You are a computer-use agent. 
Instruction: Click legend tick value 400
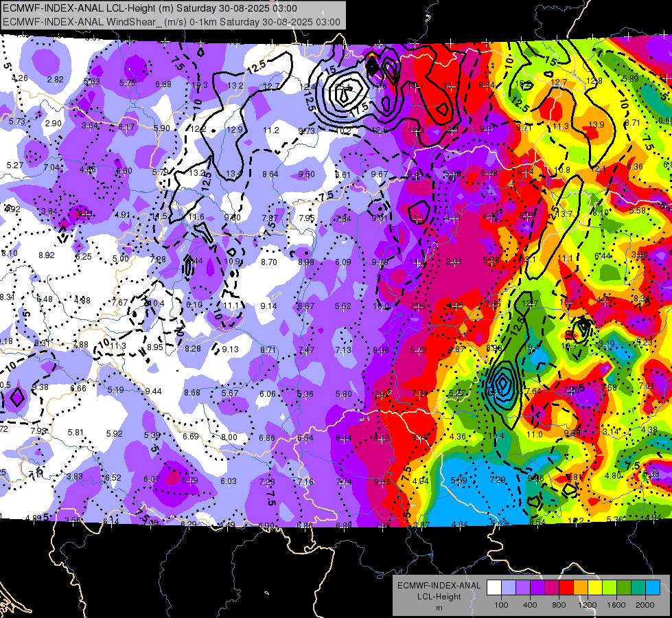[x=530, y=605]
